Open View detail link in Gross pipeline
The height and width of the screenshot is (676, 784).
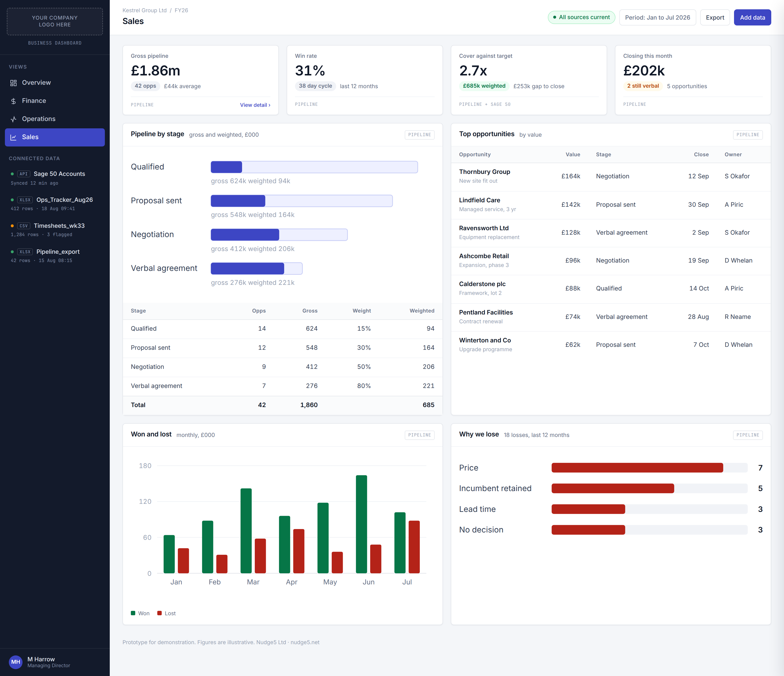(x=255, y=105)
